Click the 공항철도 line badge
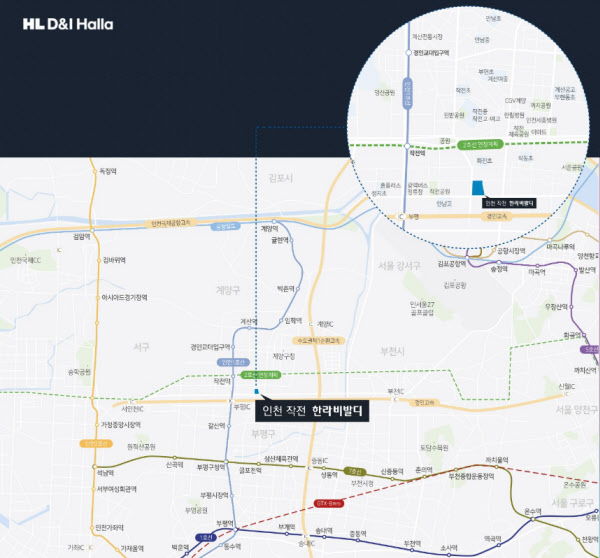Image resolution: width=600 pixels, height=558 pixels. [226, 227]
